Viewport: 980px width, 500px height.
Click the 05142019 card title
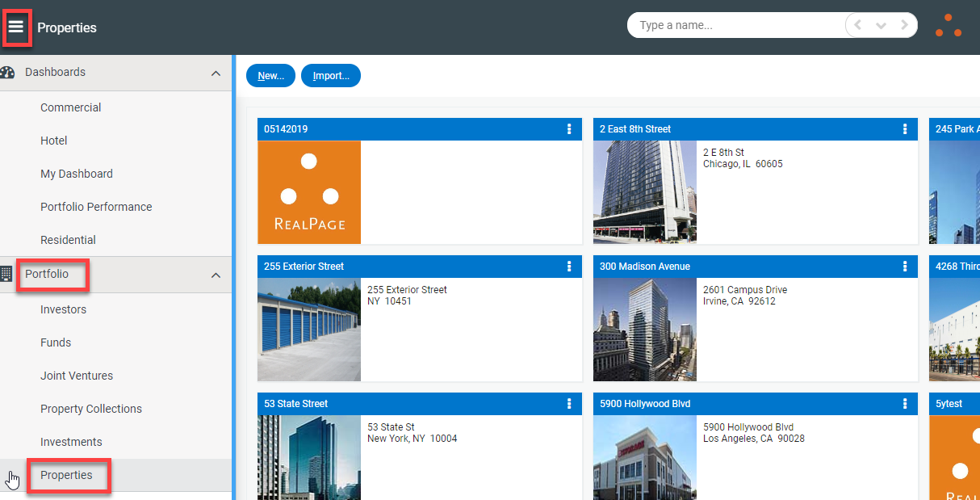pyautogui.click(x=286, y=129)
